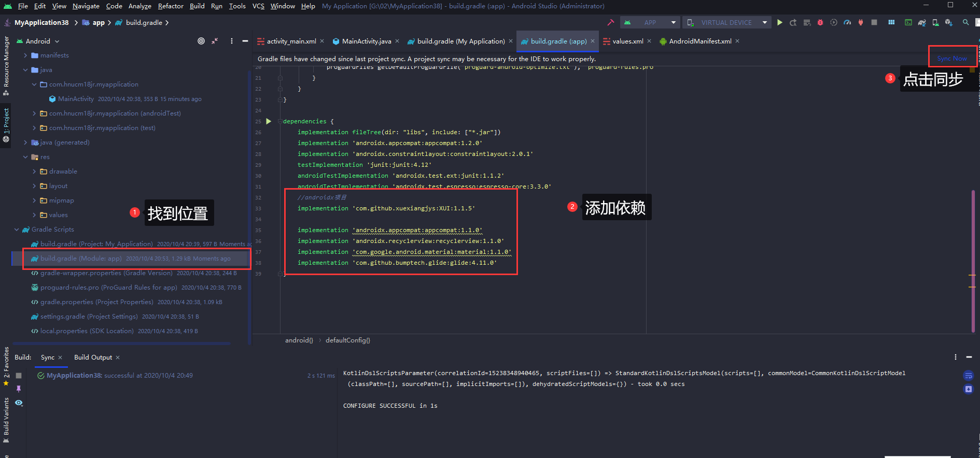Open the terminal icon in main toolbar
The image size is (980, 458).
(908, 22)
